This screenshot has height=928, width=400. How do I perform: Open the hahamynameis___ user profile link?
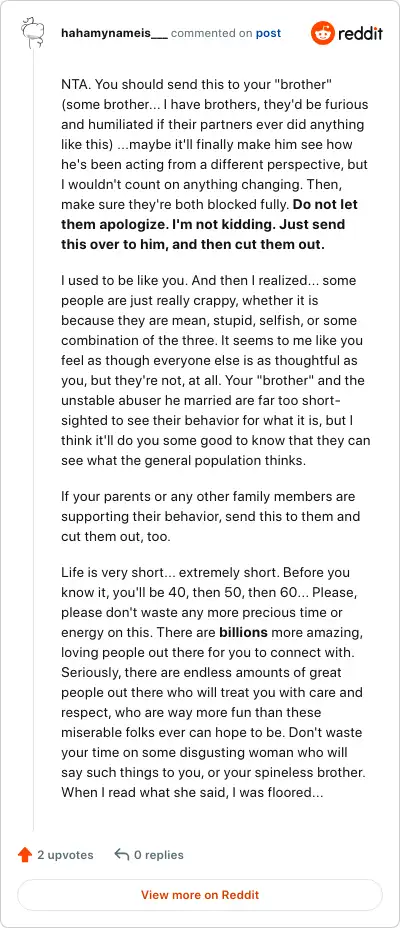tap(114, 33)
